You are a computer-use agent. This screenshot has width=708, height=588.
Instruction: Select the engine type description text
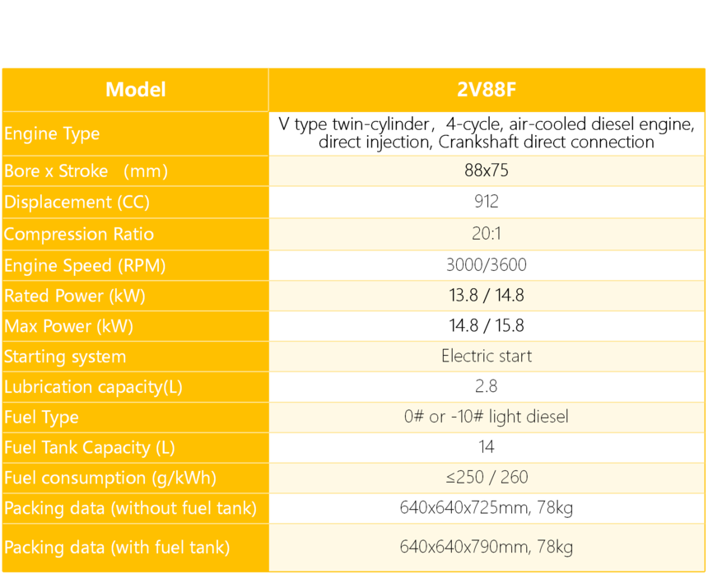click(x=486, y=133)
